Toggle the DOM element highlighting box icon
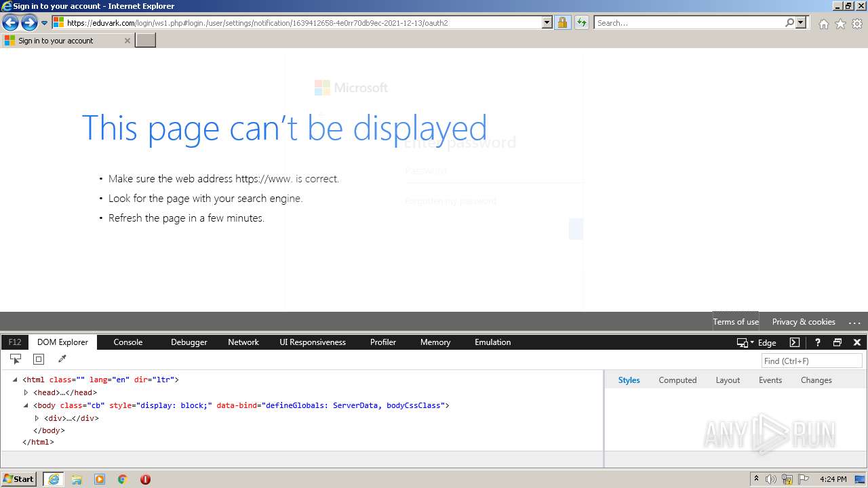 click(x=39, y=359)
